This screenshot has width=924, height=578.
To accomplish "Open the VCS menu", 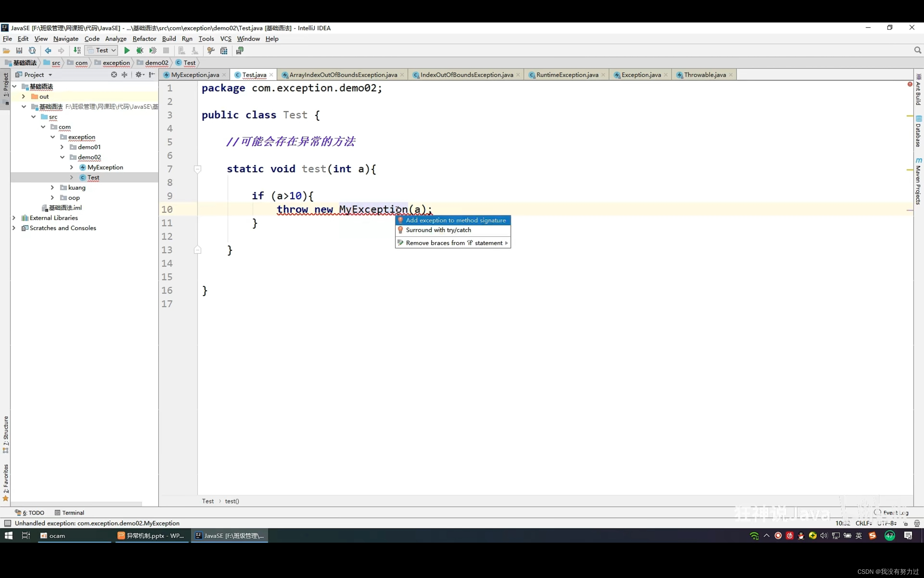I will (x=226, y=39).
